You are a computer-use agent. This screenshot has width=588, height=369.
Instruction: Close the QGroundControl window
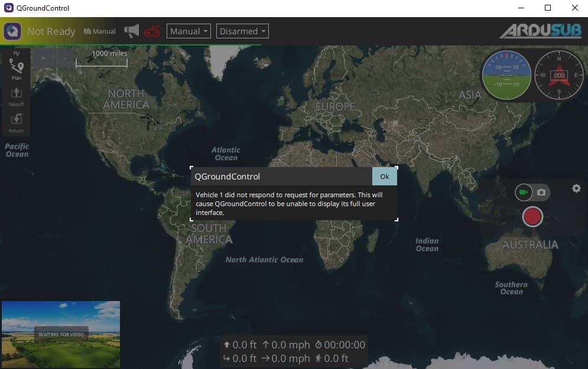tap(574, 8)
